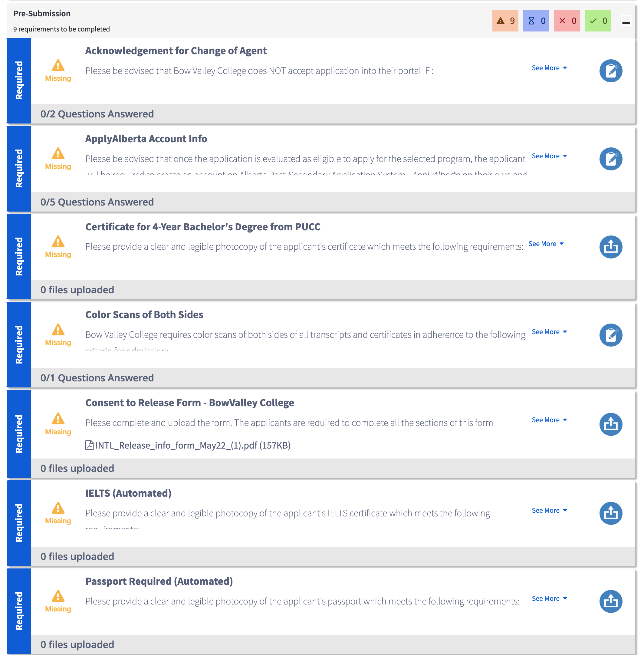Screen dimensions: 644x655
Task: Upload IELTS certificate file
Action: click(610, 513)
